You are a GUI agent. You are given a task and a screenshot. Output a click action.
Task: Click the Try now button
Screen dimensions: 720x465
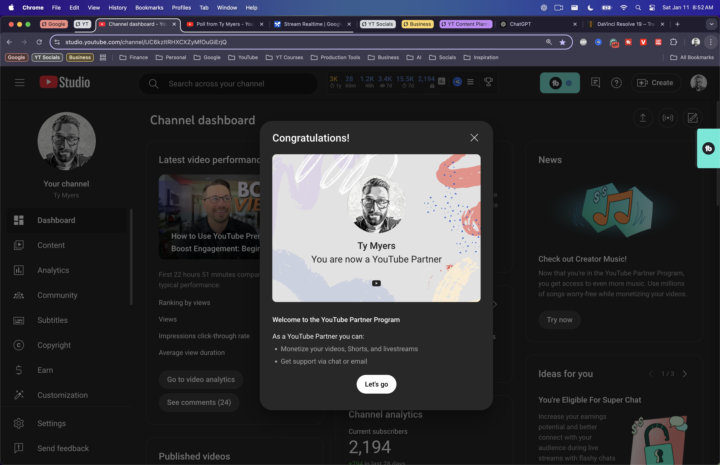pyautogui.click(x=559, y=319)
